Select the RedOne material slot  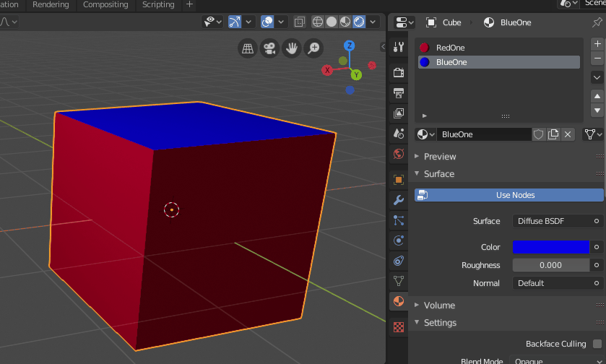click(x=499, y=48)
